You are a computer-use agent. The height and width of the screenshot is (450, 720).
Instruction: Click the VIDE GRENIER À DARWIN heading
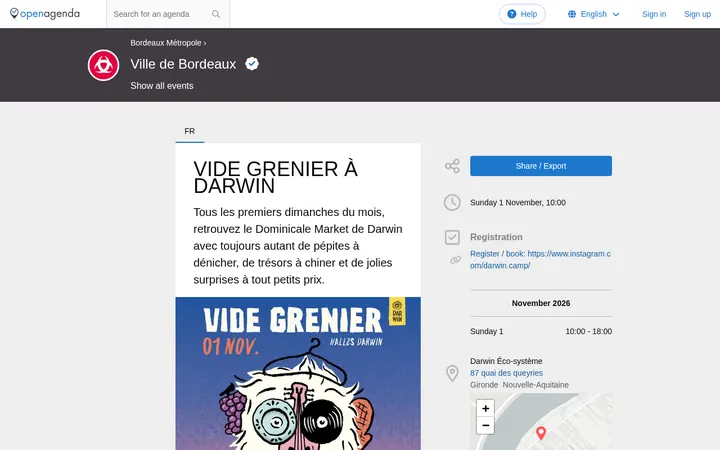click(275, 177)
